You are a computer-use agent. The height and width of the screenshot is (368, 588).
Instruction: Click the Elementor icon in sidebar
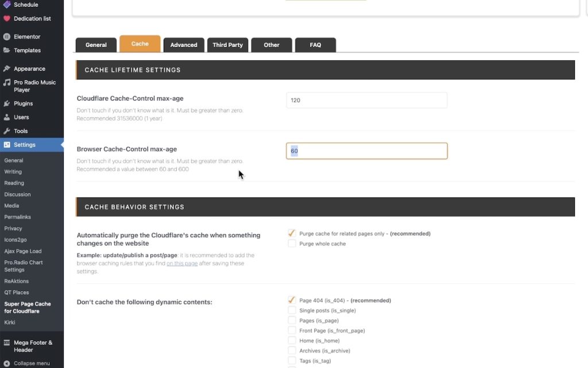[x=7, y=37]
